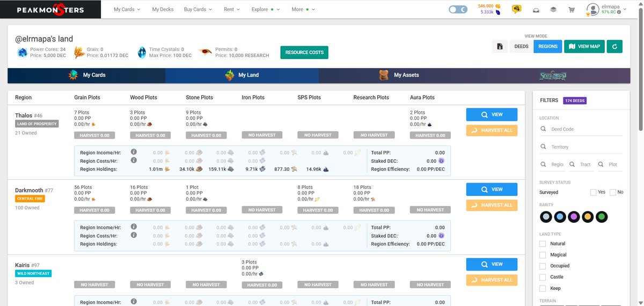
Task: Switch view mode to Regions
Action: point(547,47)
